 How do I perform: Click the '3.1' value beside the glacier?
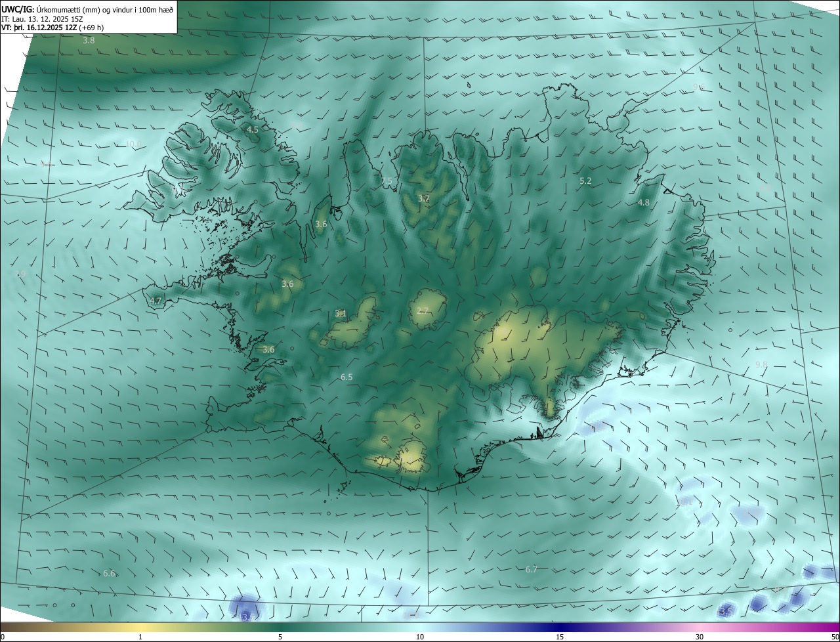(340, 314)
